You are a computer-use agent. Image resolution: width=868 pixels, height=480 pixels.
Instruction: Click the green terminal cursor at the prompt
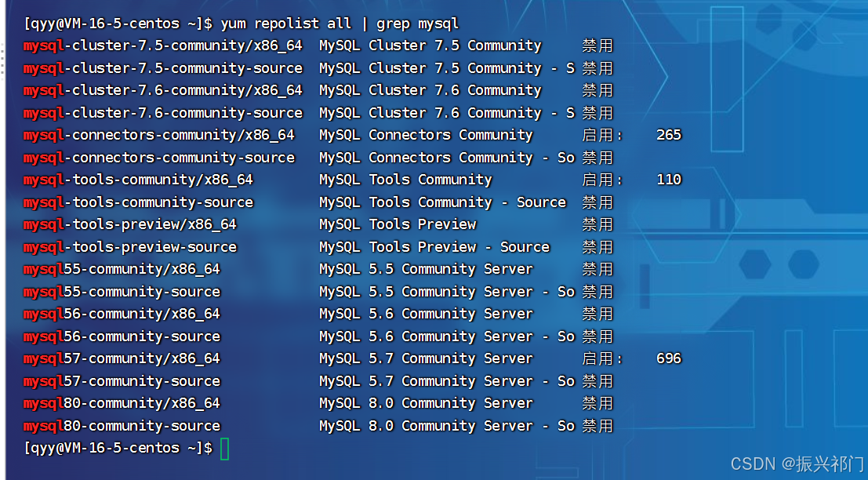pos(225,449)
